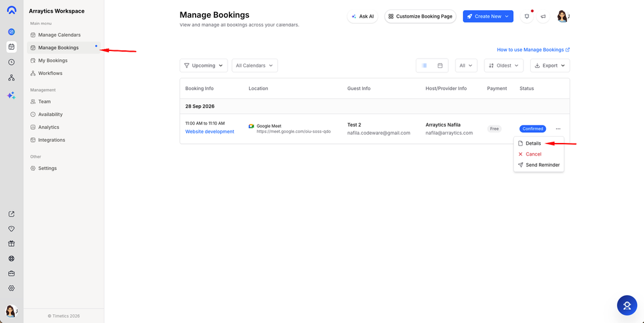Screen dimensions: 644x323
Task: Switch to calendar view layout
Action: tap(440, 65)
